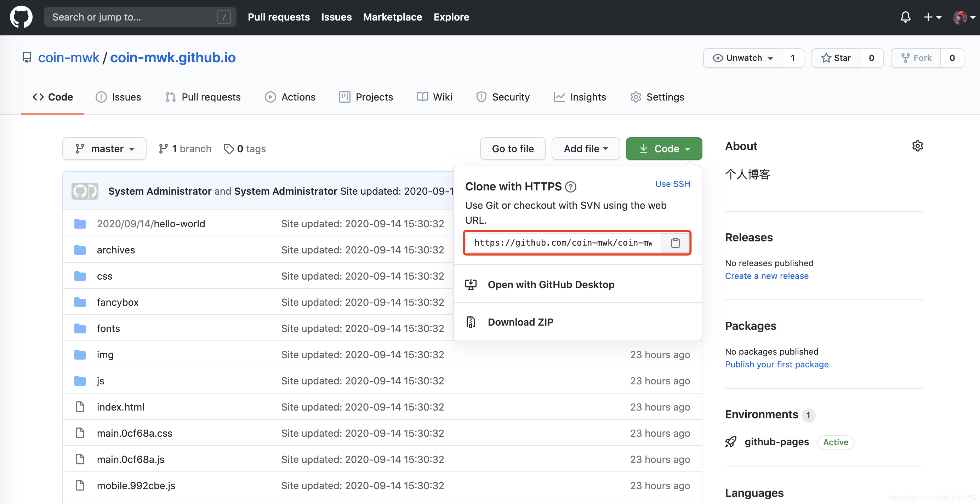The image size is (980, 504).
Task: Open the master branch selector
Action: (104, 149)
